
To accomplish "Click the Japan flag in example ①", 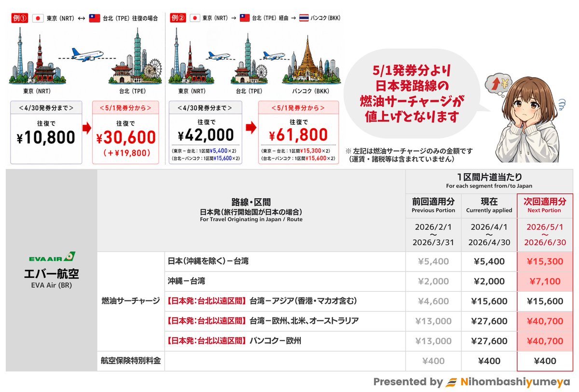I will 38,18.
